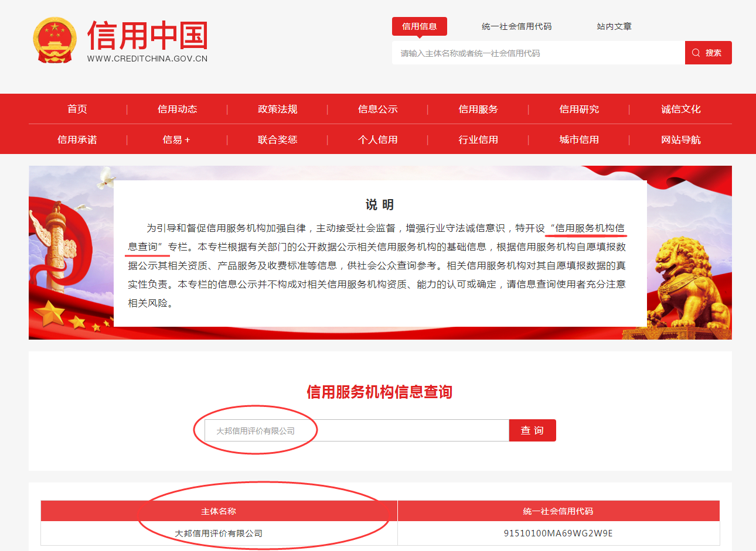Screen dimensions: 756x551
Task: Go to 联合奖惩 section
Action: point(278,139)
